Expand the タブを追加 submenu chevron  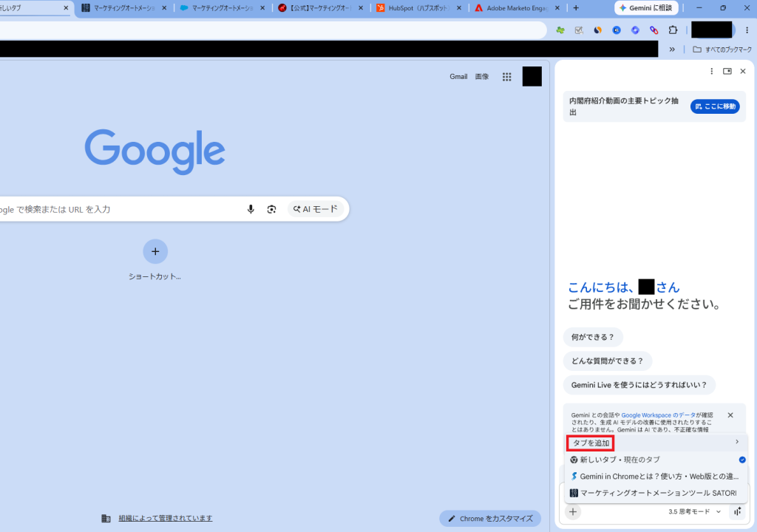(737, 442)
